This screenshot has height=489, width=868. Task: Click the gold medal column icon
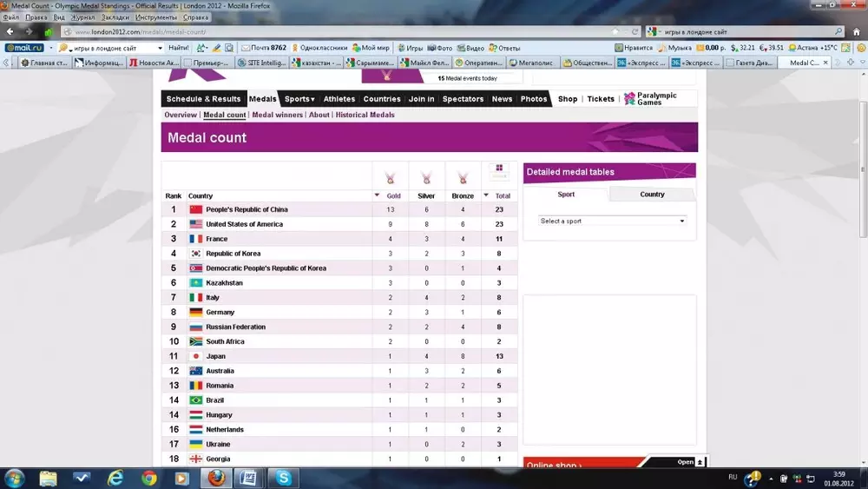pos(391,178)
